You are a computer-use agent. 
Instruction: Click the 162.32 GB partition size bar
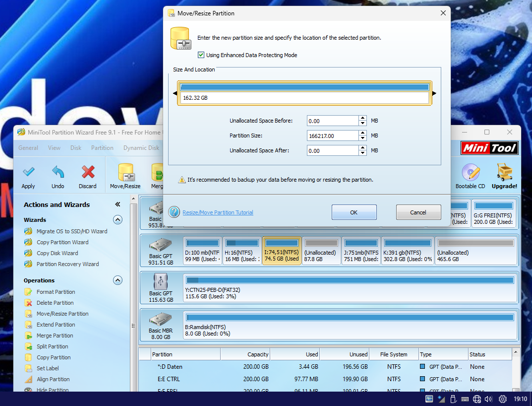click(305, 93)
